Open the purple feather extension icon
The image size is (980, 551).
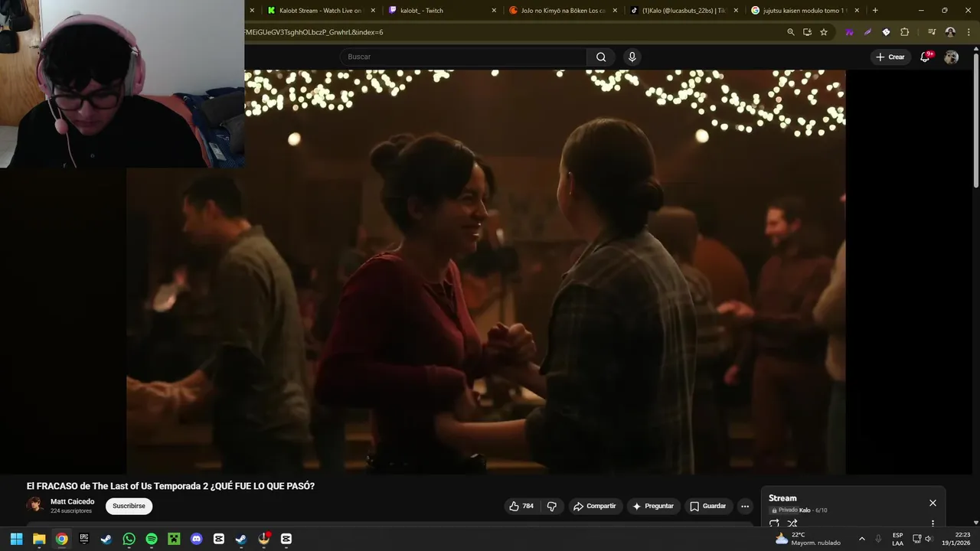(867, 32)
